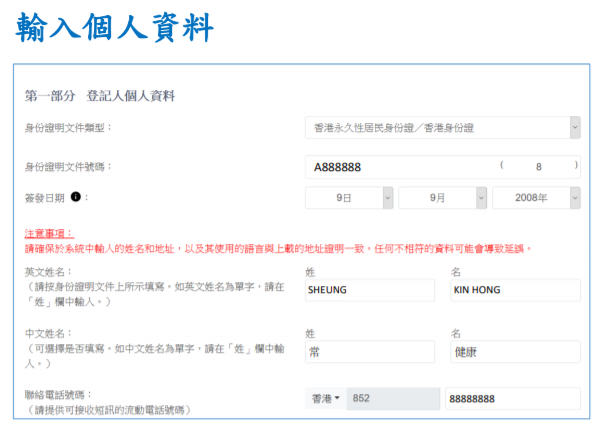Expand the issue day dropdown showing 9日
Image resolution: width=611 pixels, height=437 pixels.
click(x=349, y=198)
